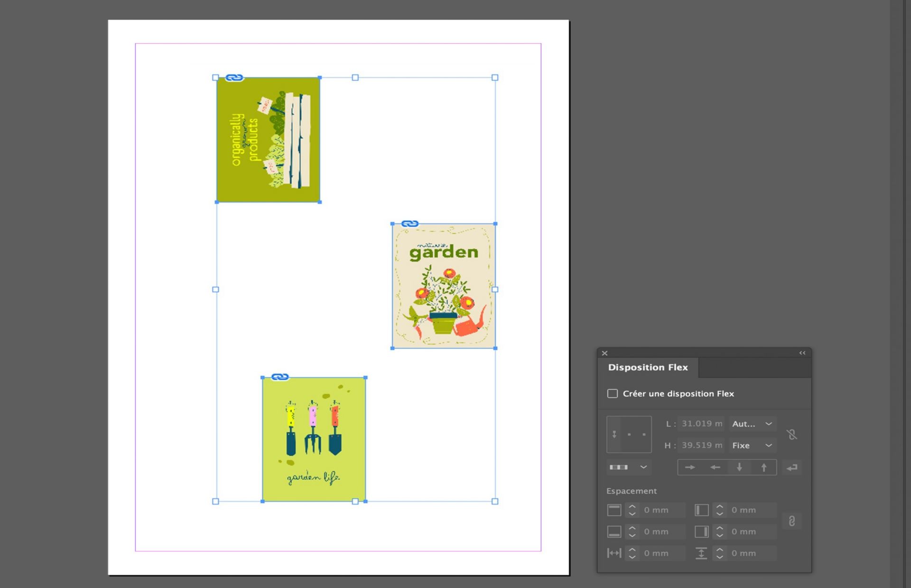Click the spacing values chain link icon

click(791, 521)
